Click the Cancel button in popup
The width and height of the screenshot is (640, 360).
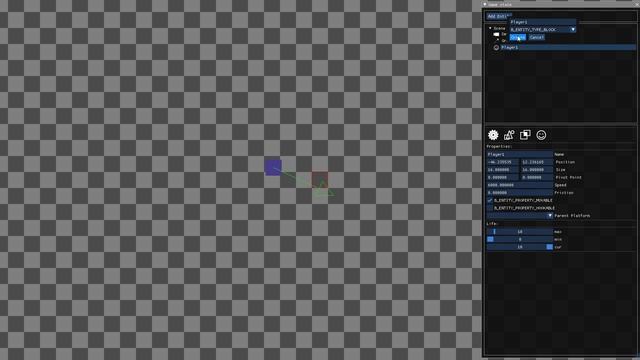[x=536, y=37]
